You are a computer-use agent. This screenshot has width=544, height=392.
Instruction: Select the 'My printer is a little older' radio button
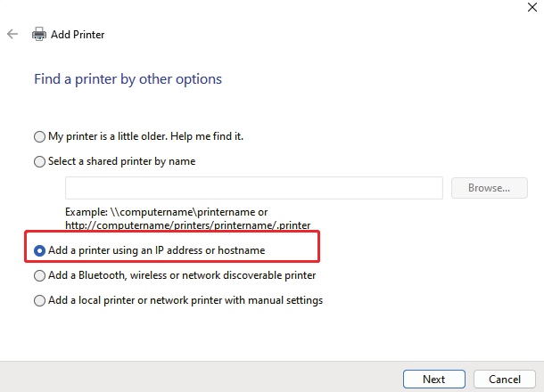39,137
